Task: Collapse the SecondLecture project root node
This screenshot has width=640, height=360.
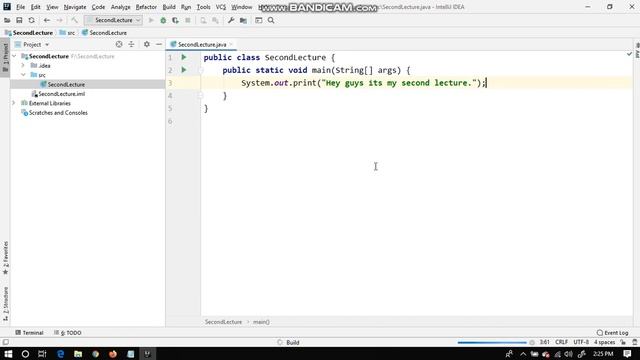Action: 14,56
